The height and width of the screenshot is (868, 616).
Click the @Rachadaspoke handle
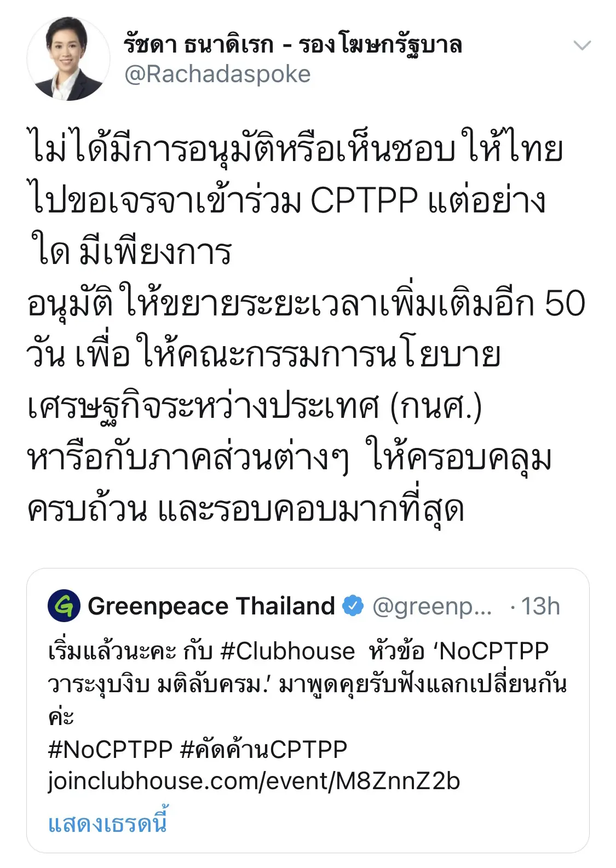click(x=217, y=74)
